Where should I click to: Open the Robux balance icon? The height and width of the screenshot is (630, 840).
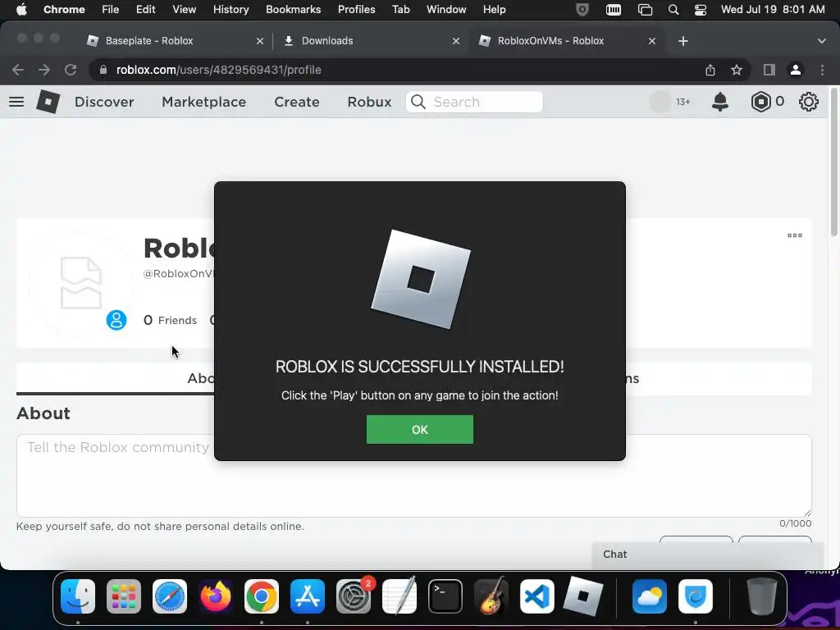point(760,101)
